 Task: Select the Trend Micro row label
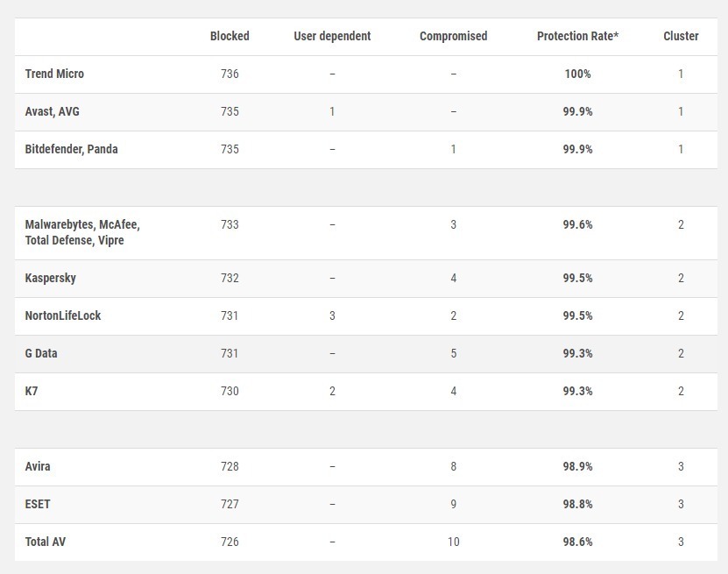[54, 74]
